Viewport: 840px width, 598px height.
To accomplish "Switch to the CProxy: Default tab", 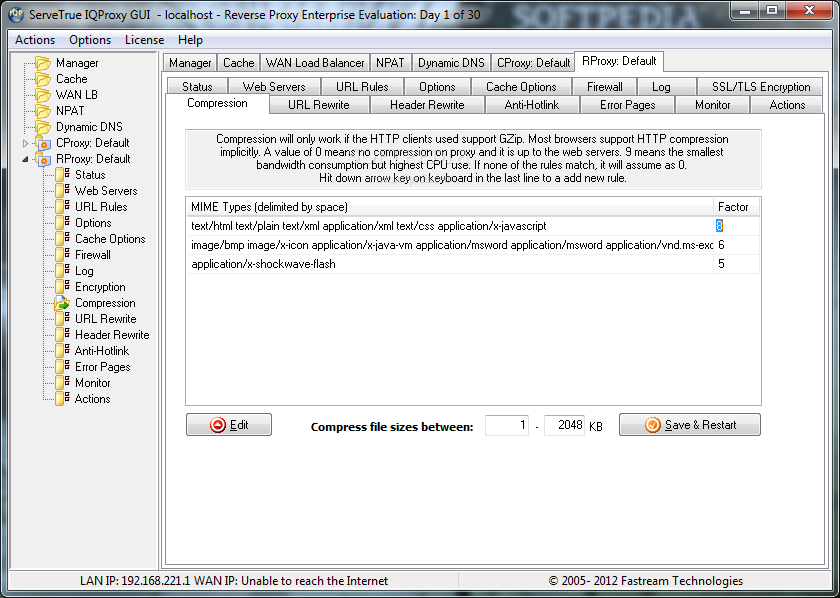I will coord(533,63).
